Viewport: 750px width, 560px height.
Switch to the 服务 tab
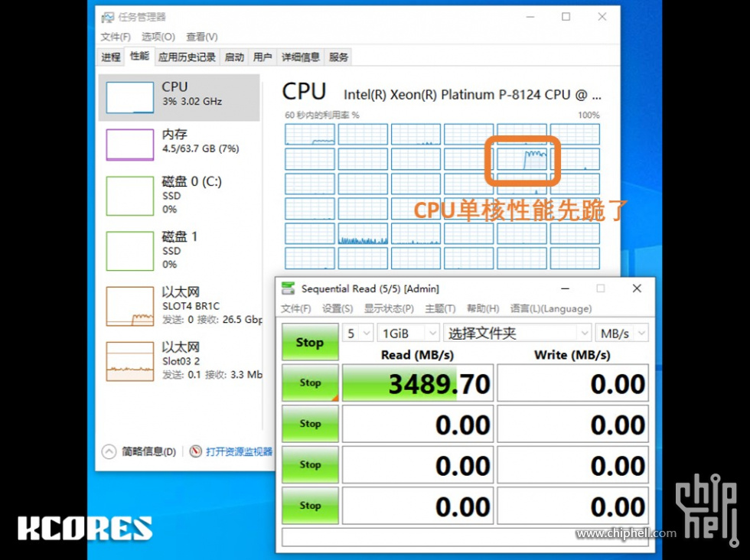coord(338,57)
